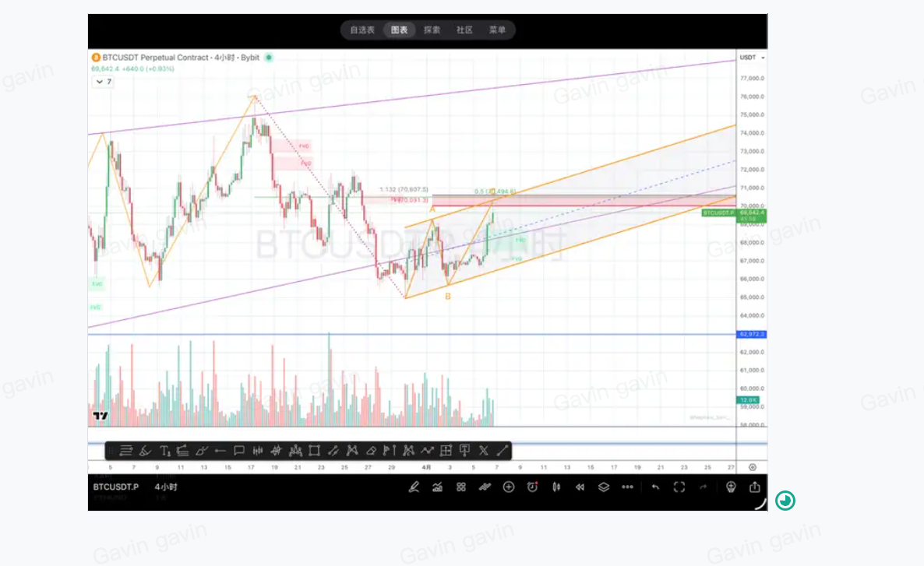This screenshot has height=566, width=924.
Task: Click the orange B wave label
Action: (448, 297)
